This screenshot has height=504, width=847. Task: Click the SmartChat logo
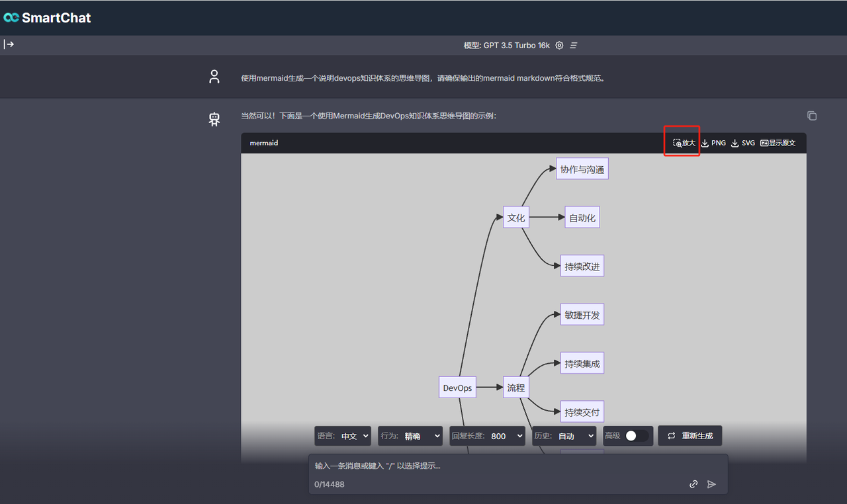[47, 18]
